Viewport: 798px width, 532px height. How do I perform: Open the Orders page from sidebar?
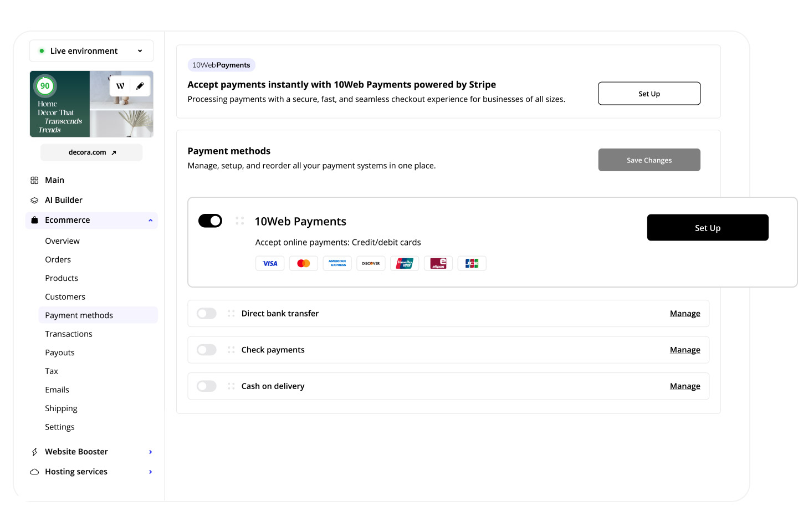[x=58, y=259]
